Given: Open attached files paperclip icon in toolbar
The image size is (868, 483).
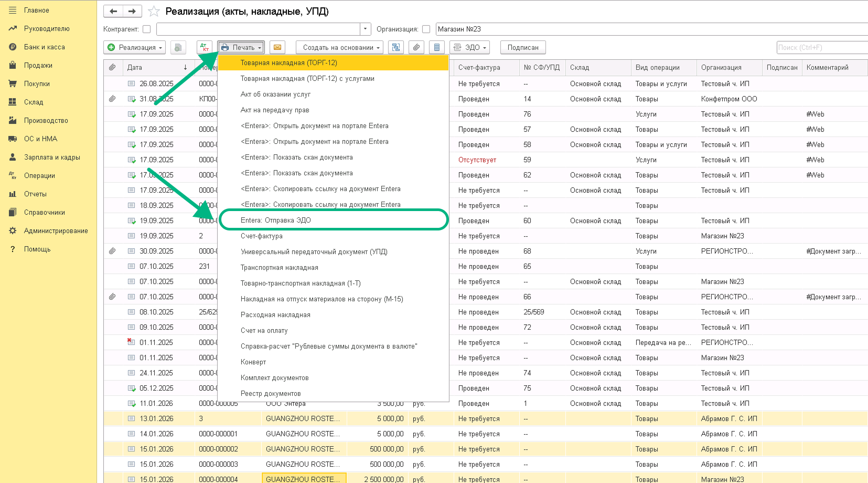Looking at the screenshot, I should (416, 47).
